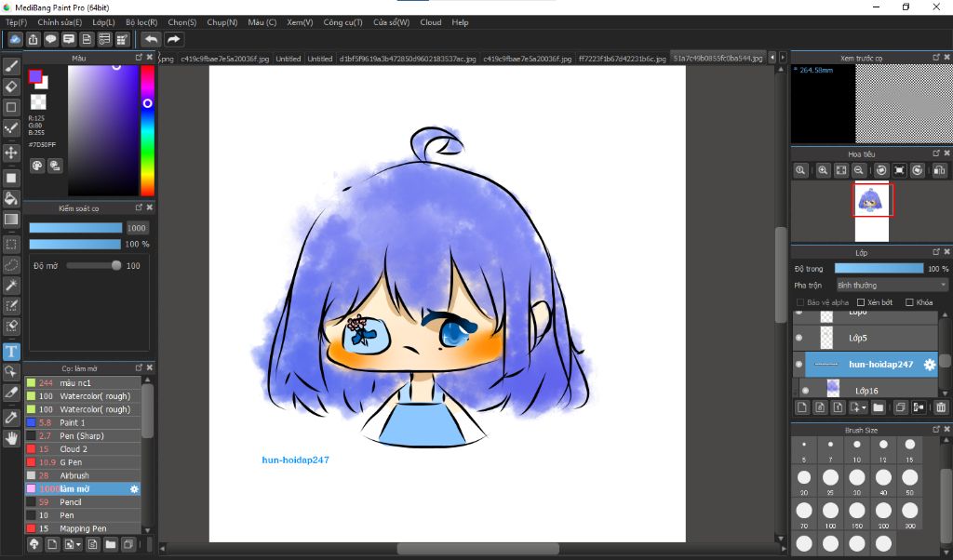Toggle the Khóa lock checkbox
The width and height of the screenshot is (953, 560).
(x=909, y=302)
